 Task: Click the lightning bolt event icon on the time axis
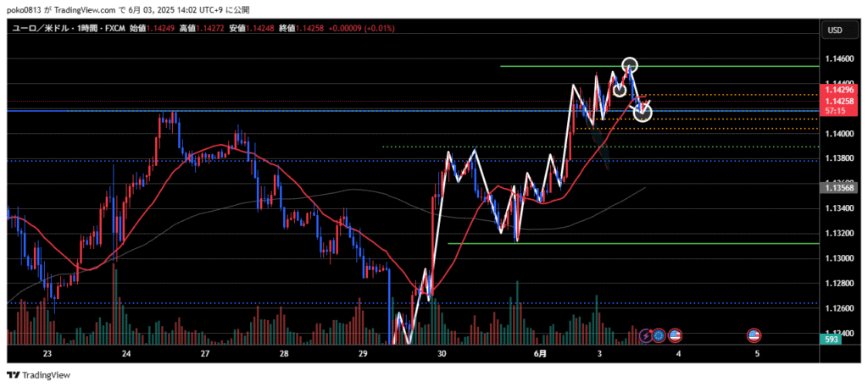647,336
